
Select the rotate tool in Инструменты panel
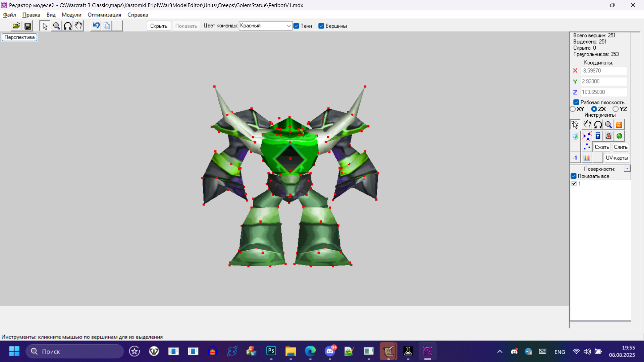pyautogui.click(x=598, y=125)
